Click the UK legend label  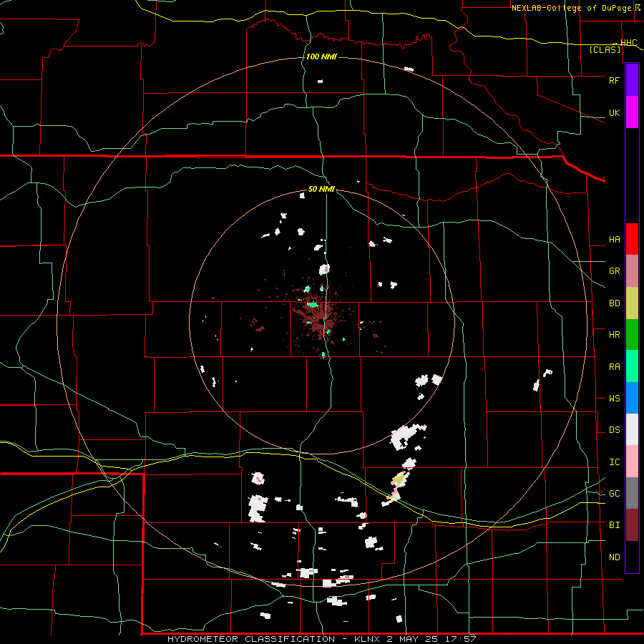coord(614,112)
